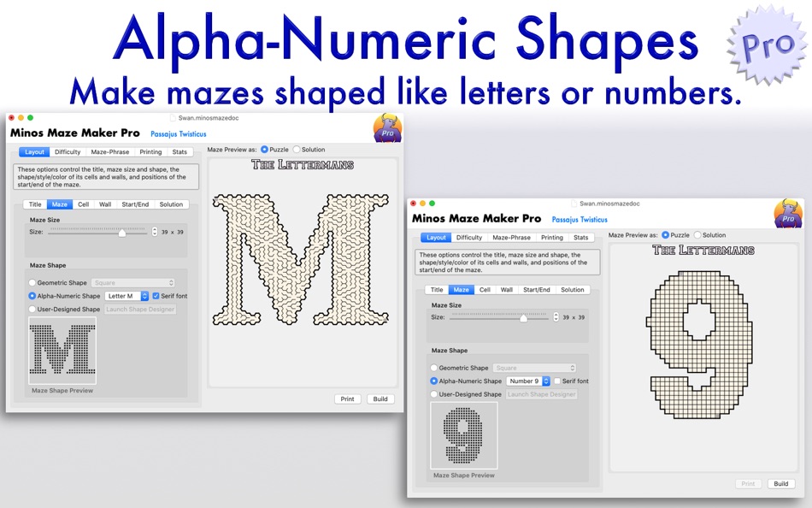Click The Lettermans title in right preview
This screenshot has width=812, height=508.
tap(703, 251)
